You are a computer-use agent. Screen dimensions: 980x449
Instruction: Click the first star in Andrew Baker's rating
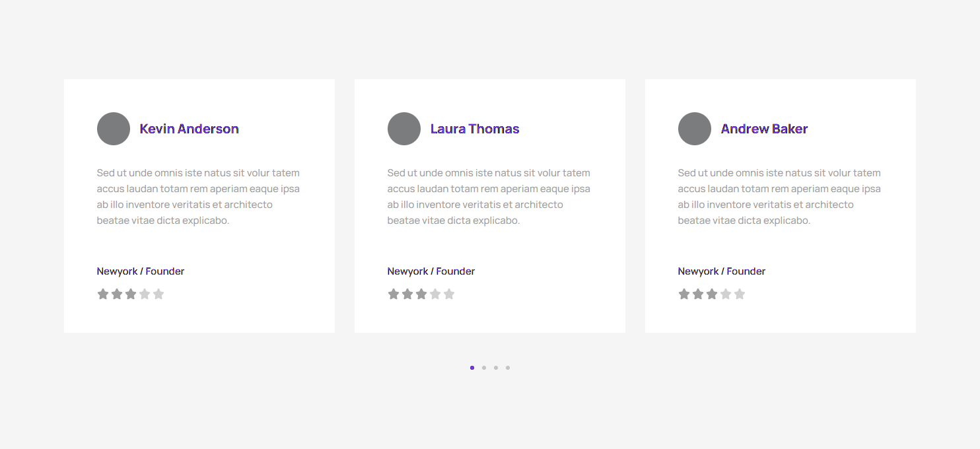[x=684, y=294]
